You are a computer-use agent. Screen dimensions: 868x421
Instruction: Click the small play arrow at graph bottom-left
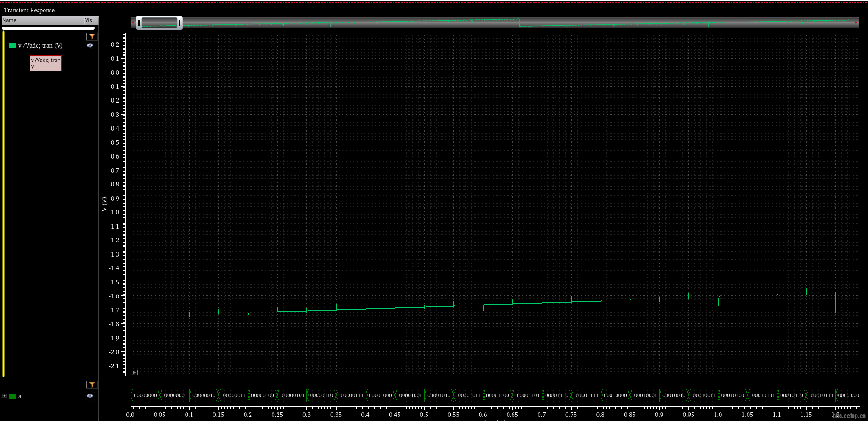(134, 372)
